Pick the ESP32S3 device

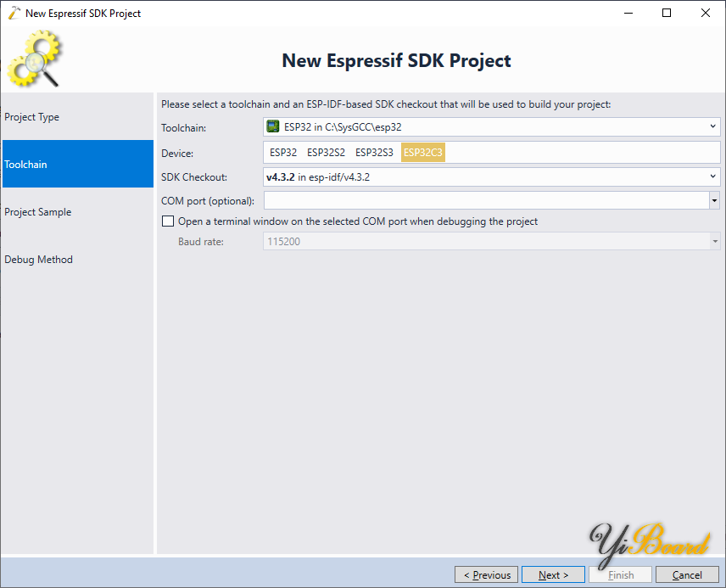pos(374,153)
